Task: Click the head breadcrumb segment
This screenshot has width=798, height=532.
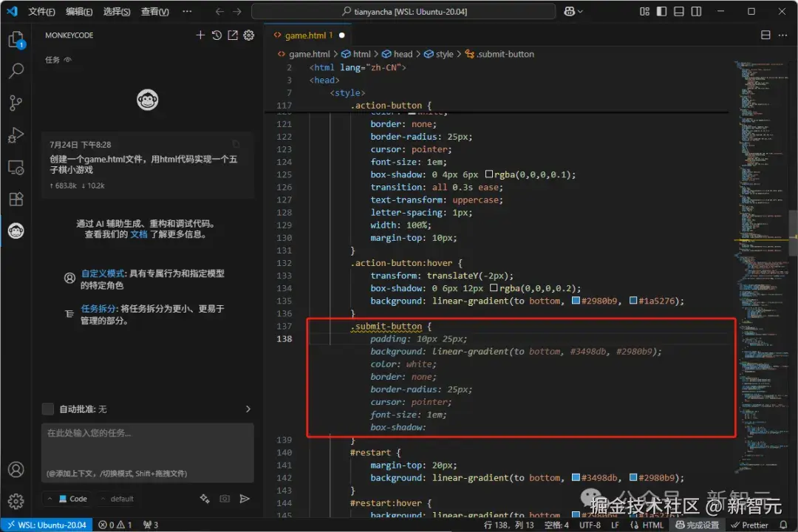Action: point(398,54)
